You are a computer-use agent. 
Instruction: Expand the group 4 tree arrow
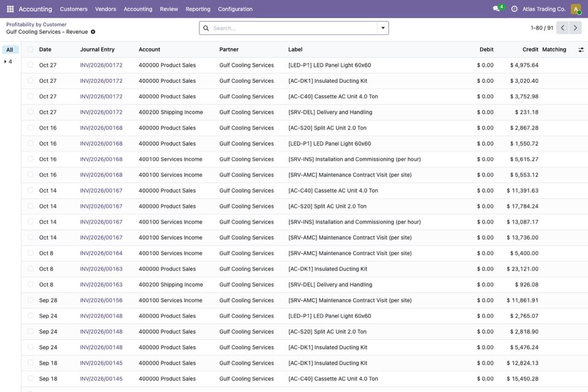(6, 61)
